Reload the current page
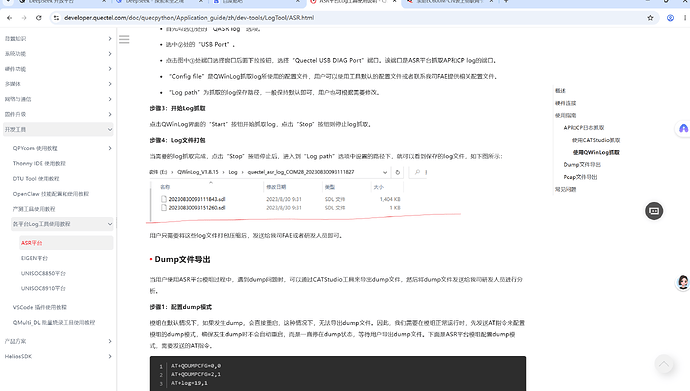 [39, 18]
